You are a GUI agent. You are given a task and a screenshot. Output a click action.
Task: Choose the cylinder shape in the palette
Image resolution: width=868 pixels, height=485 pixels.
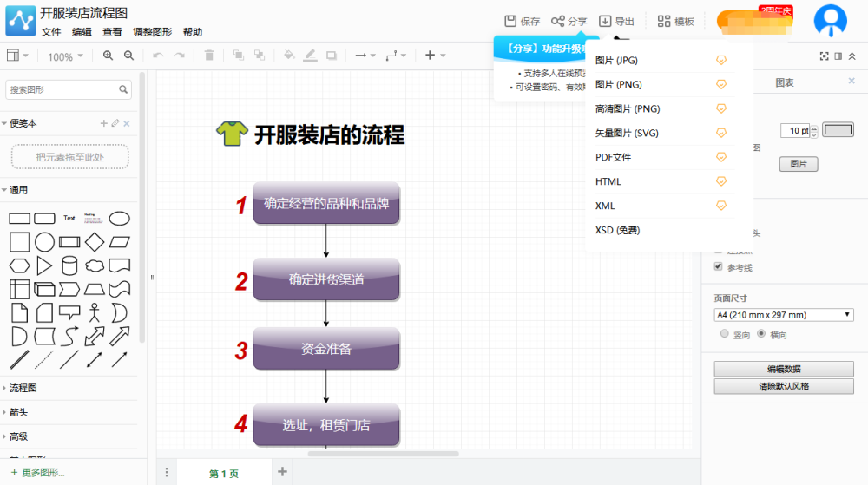[x=69, y=265]
